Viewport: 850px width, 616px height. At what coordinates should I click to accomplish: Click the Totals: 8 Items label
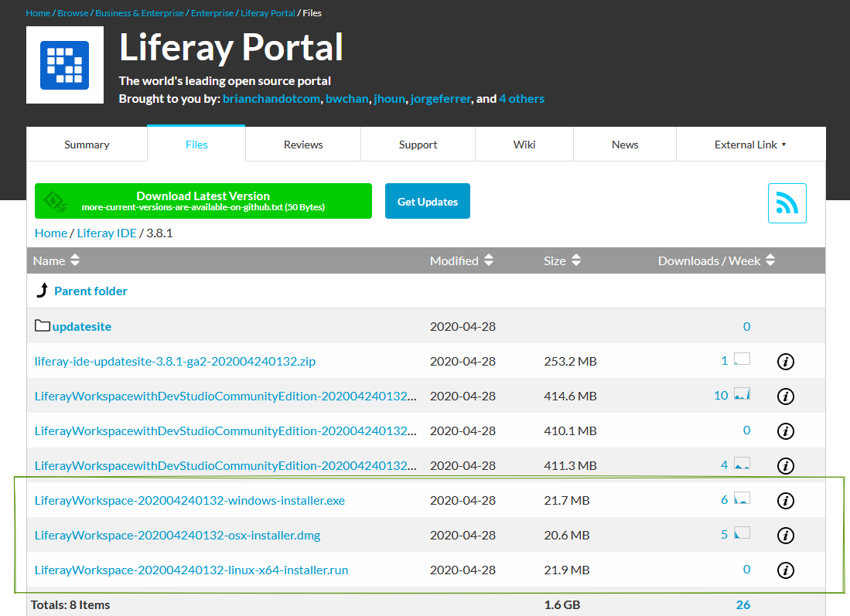click(70, 604)
